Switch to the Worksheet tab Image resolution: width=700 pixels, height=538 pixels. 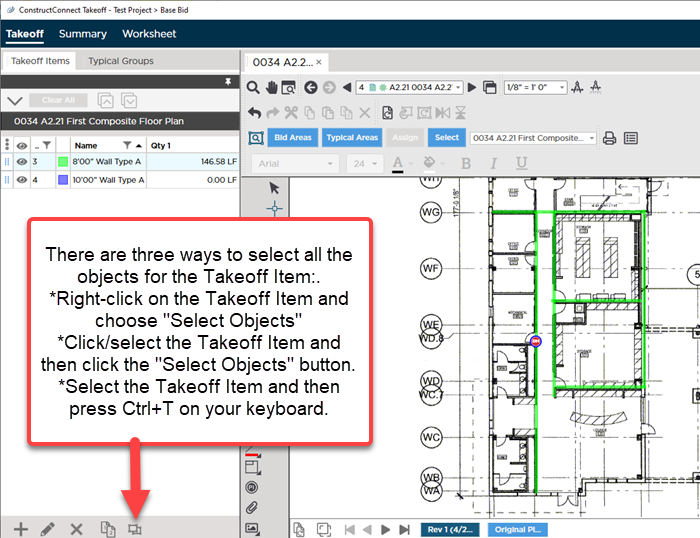pos(149,34)
